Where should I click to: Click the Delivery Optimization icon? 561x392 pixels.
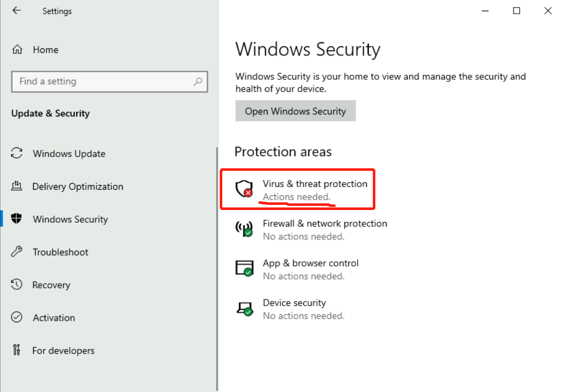(17, 186)
